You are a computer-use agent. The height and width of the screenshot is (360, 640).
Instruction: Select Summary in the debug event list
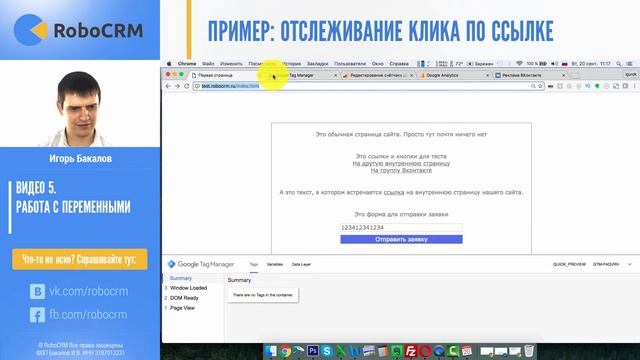click(181, 278)
